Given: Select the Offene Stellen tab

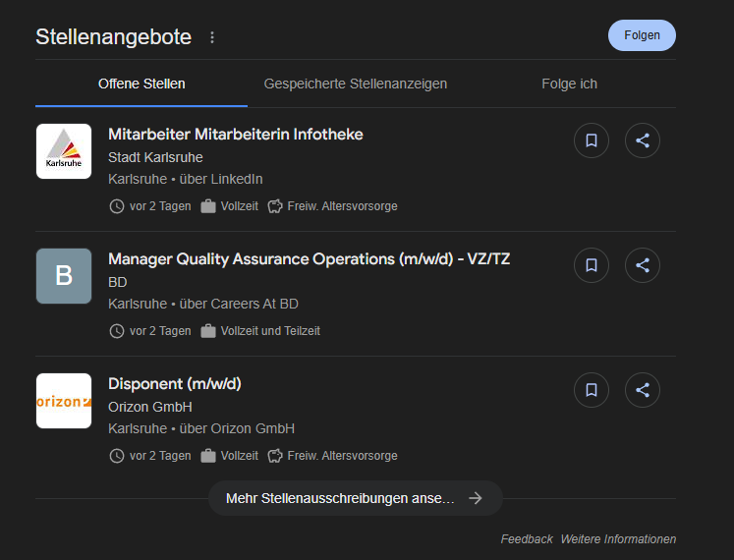Looking at the screenshot, I should pos(141,84).
